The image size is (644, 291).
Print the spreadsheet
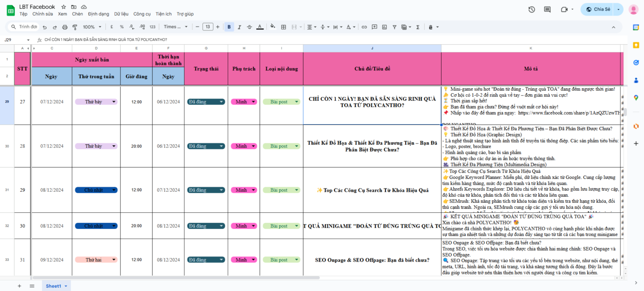64,27
